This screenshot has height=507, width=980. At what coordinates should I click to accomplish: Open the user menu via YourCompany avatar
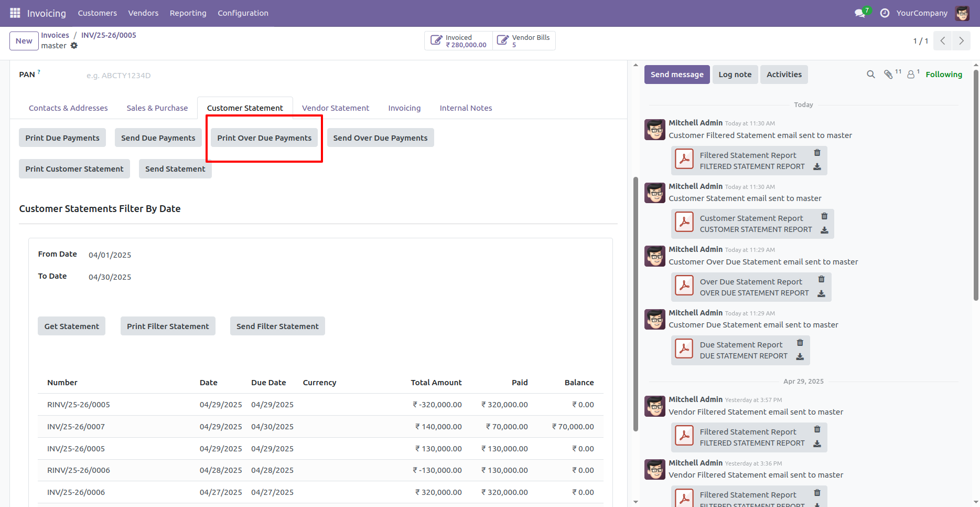963,13
